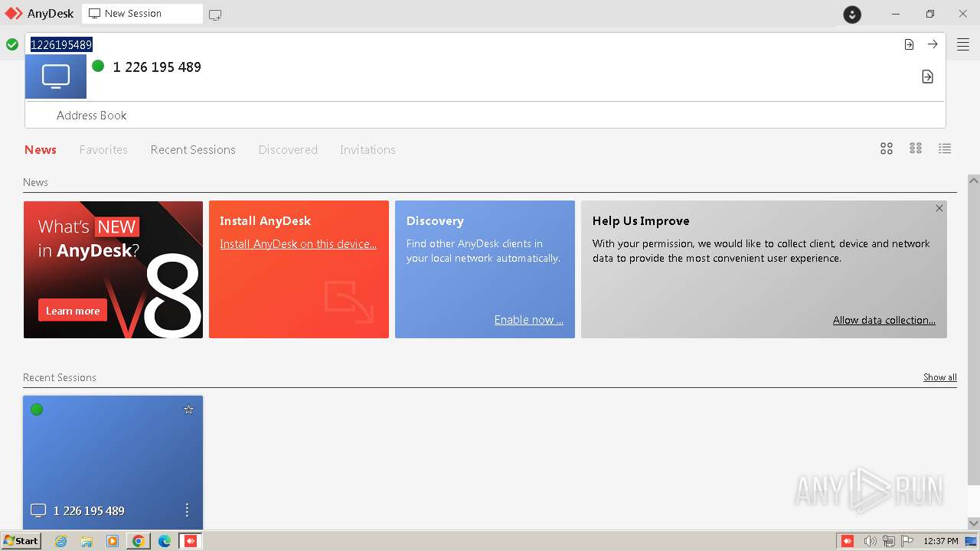This screenshot has width=980, height=551.
Task: Open the Windows Start menu
Action: coord(21,540)
